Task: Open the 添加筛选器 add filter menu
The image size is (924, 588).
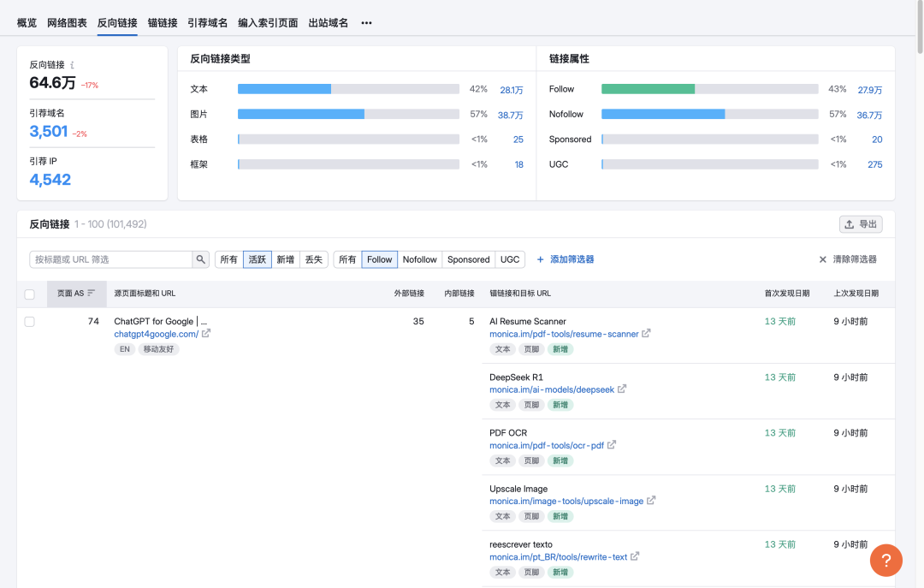Action: pyautogui.click(x=565, y=259)
